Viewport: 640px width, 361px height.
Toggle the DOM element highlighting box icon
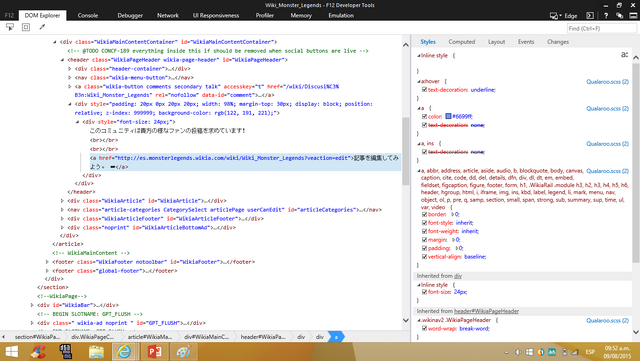(26, 27)
